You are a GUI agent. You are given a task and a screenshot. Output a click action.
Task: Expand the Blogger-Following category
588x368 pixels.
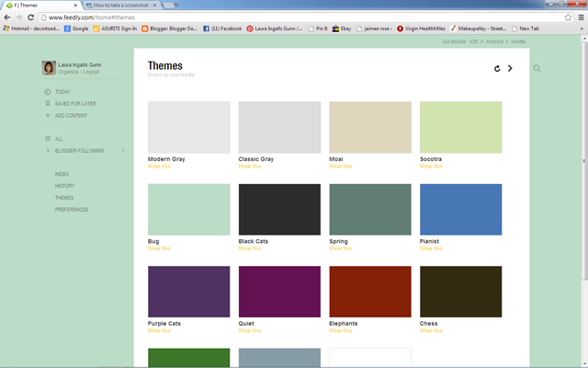(x=47, y=151)
